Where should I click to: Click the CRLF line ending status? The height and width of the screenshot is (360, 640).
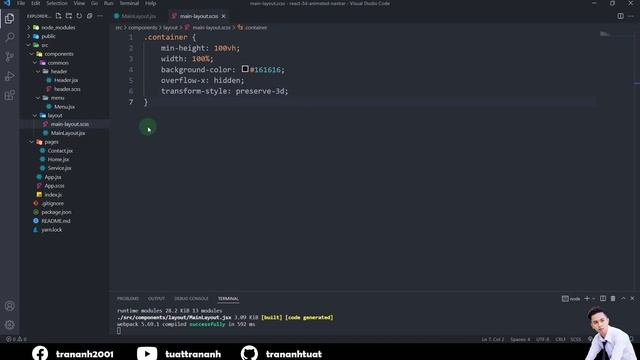point(560,339)
